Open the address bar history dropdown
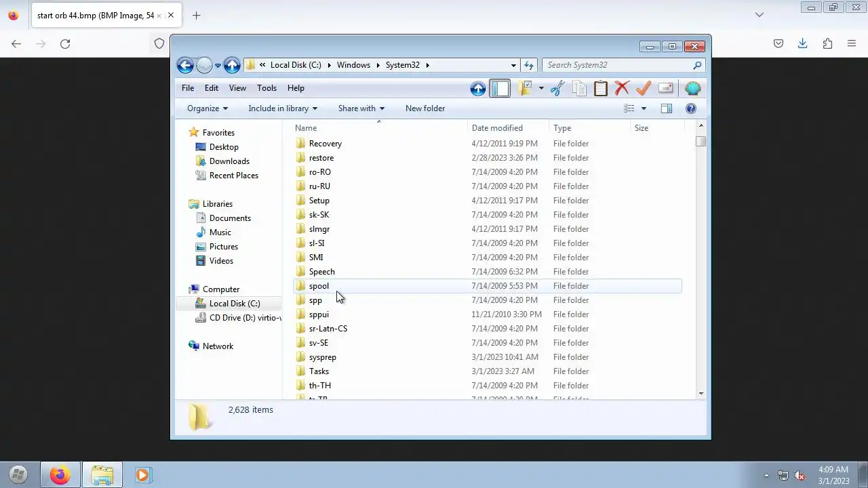Image resolution: width=868 pixels, height=488 pixels. [513, 65]
